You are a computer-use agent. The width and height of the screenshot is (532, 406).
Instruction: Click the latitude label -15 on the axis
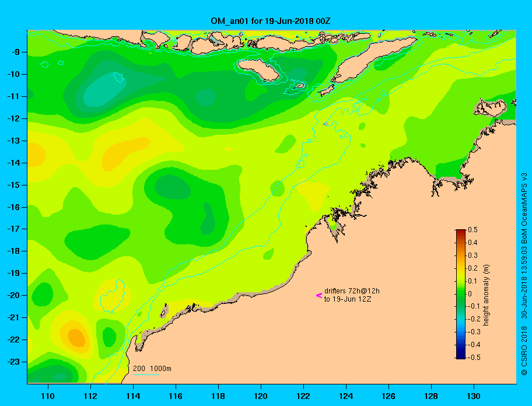13,185
